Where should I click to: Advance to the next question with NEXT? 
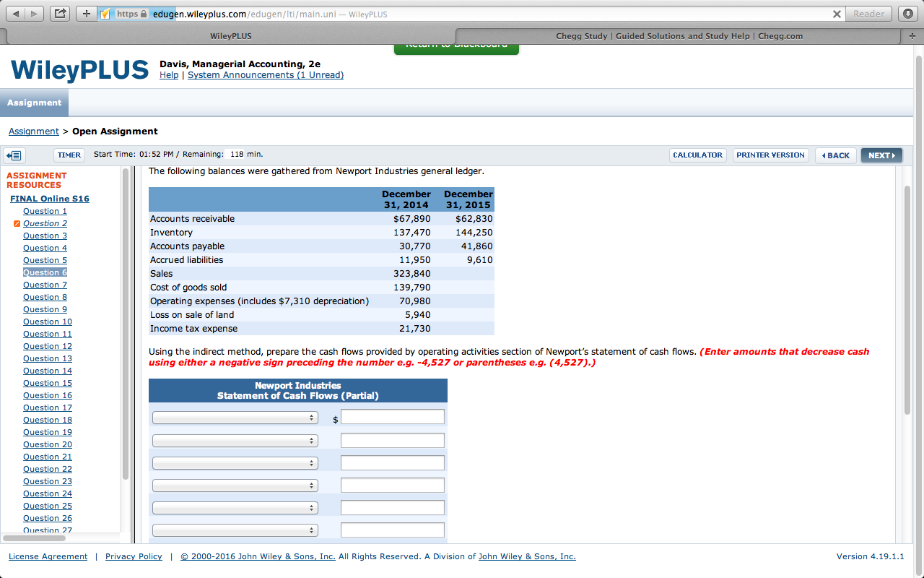[881, 155]
